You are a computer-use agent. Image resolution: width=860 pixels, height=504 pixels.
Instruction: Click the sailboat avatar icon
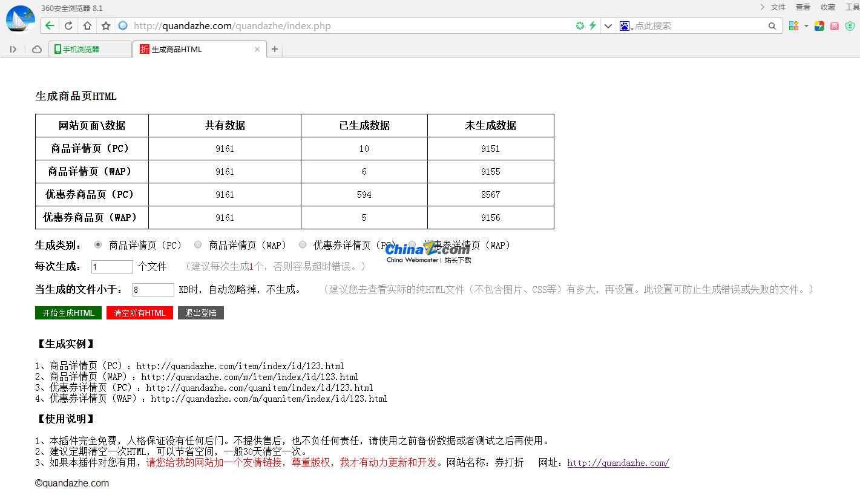(x=20, y=19)
